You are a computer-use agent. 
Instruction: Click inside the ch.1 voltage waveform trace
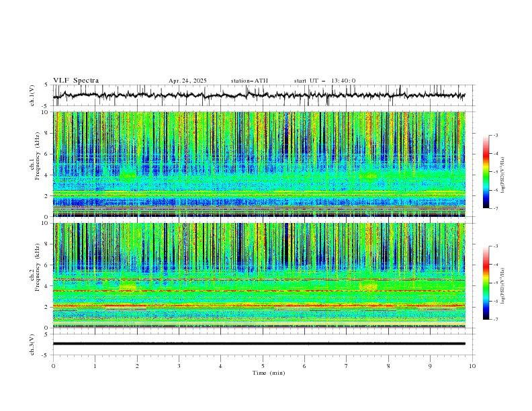[x=259, y=95]
